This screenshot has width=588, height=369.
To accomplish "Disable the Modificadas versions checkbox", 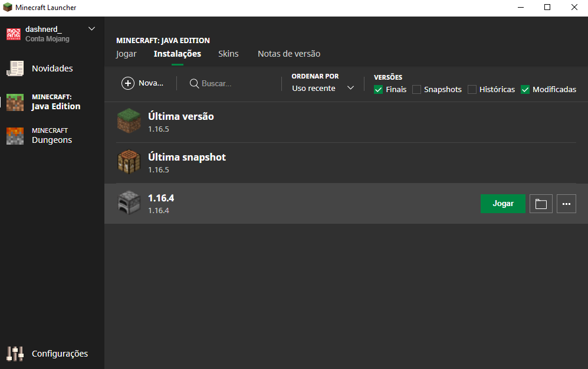I will click(525, 90).
